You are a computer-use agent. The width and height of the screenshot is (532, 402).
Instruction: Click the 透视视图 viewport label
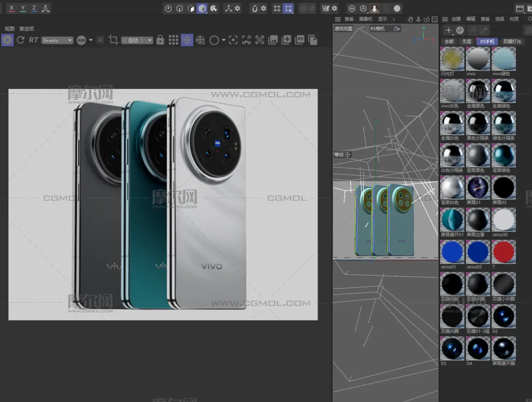[x=343, y=29]
